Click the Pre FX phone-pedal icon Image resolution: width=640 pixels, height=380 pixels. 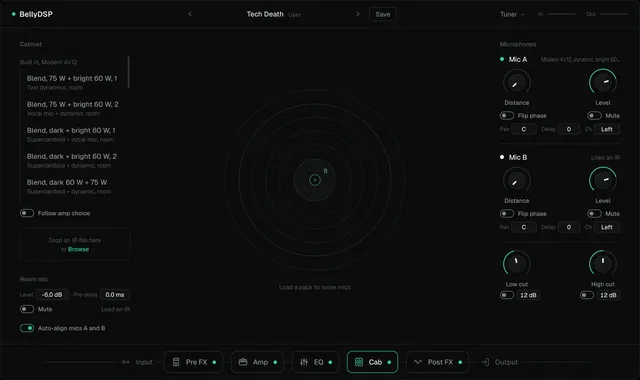tap(176, 362)
